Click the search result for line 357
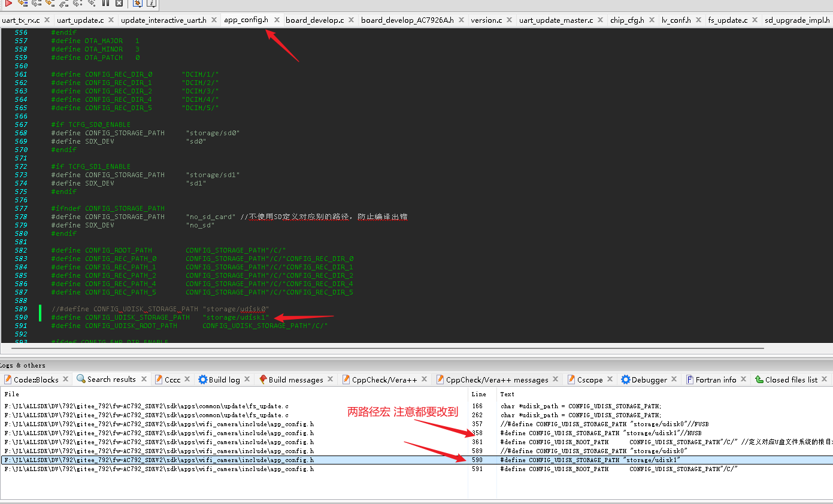This screenshot has height=504, width=833. point(416,424)
